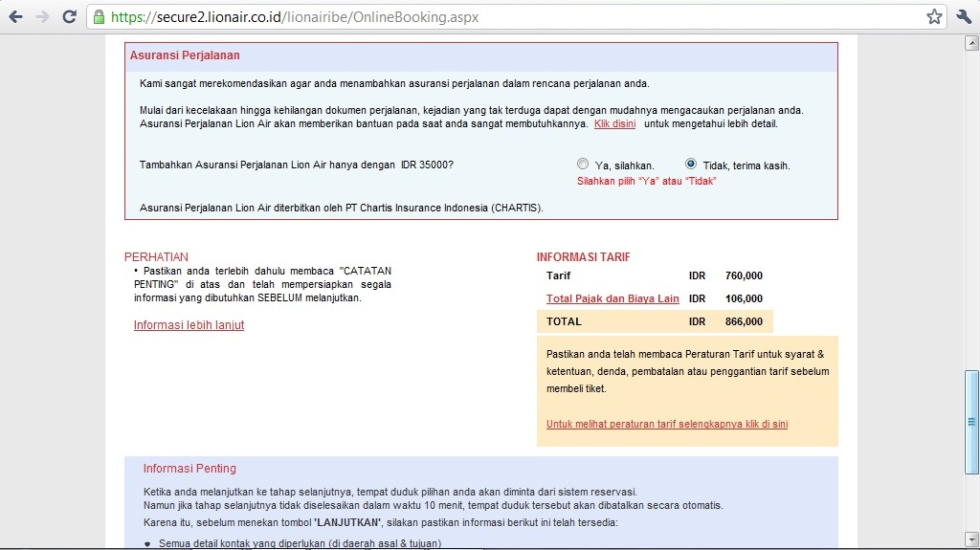Bookmark page with the star icon
The image size is (980, 550).
934,17
